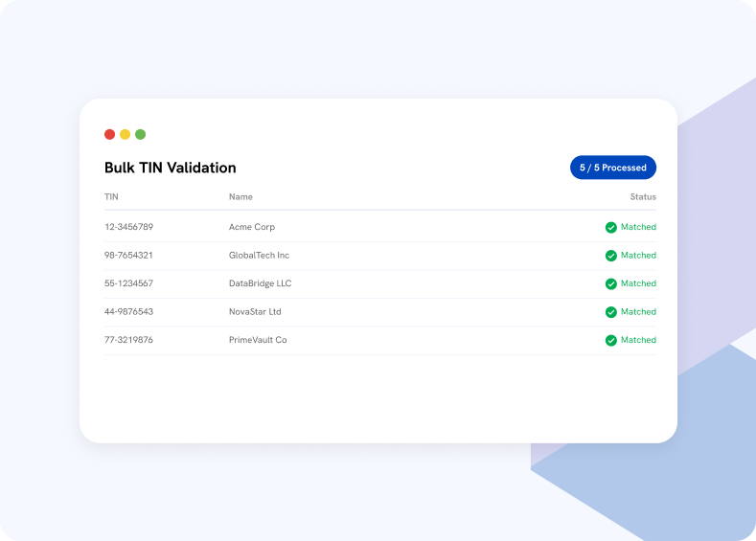Select the TIN column header
This screenshot has width=756, height=541.
[111, 196]
